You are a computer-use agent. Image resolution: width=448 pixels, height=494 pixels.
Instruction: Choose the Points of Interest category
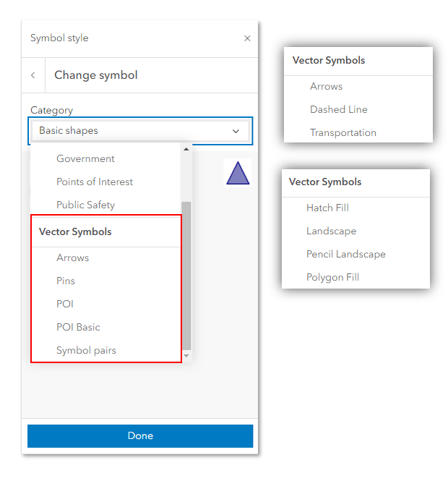(95, 182)
